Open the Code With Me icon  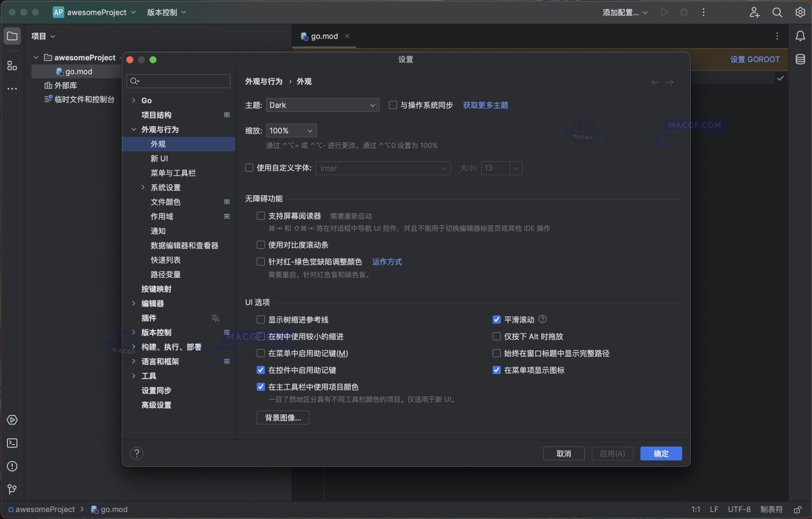click(754, 12)
